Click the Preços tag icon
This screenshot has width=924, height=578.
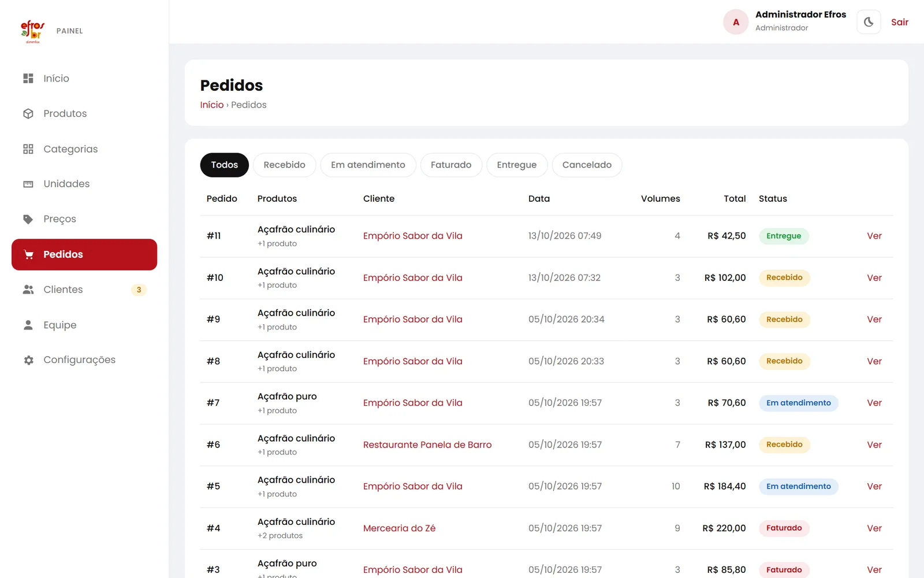(x=28, y=219)
